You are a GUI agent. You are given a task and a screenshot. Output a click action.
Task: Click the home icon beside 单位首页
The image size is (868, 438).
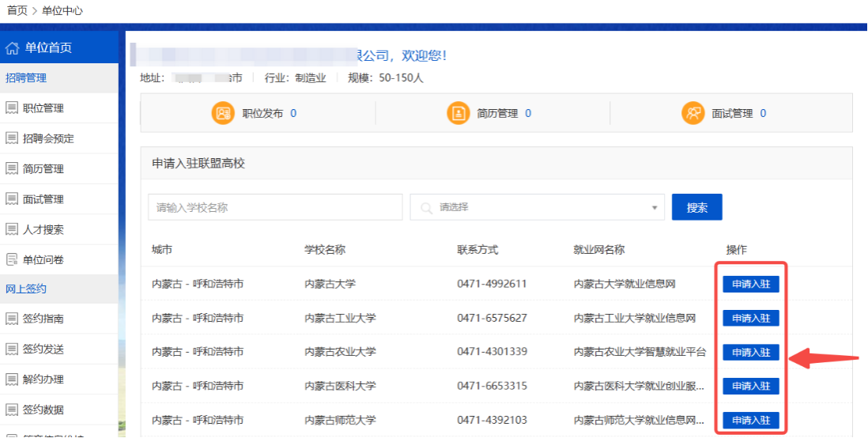tap(12, 47)
